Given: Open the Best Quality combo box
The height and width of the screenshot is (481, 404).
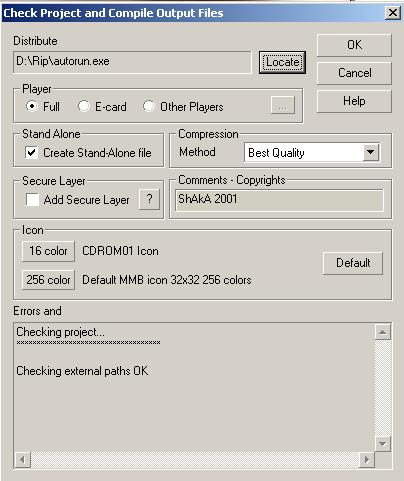Looking at the screenshot, I should [x=312, y=153].
